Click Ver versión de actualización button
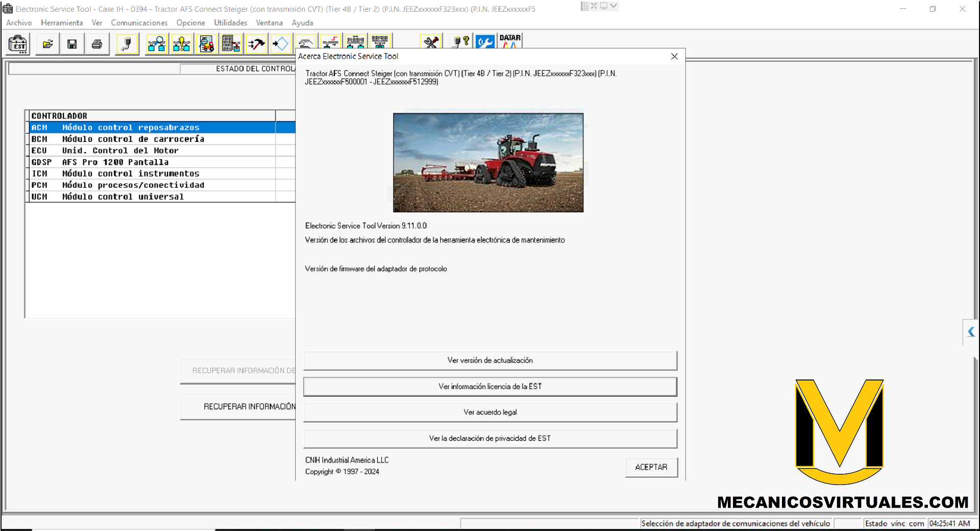 [490, 360]
